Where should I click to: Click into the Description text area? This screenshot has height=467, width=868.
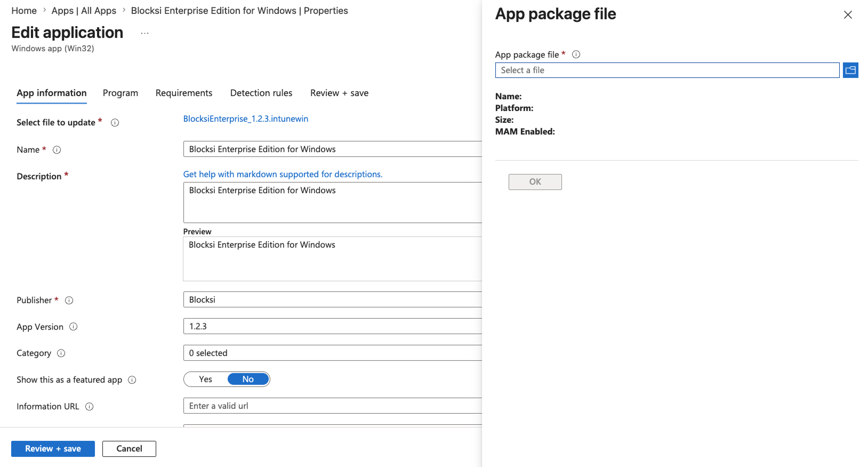[x=333, y=202]
